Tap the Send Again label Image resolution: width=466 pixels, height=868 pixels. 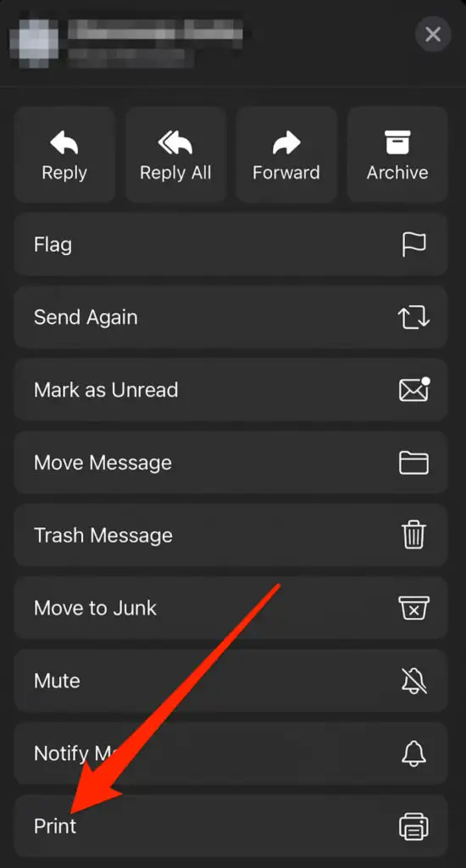(x=86, y=318)
